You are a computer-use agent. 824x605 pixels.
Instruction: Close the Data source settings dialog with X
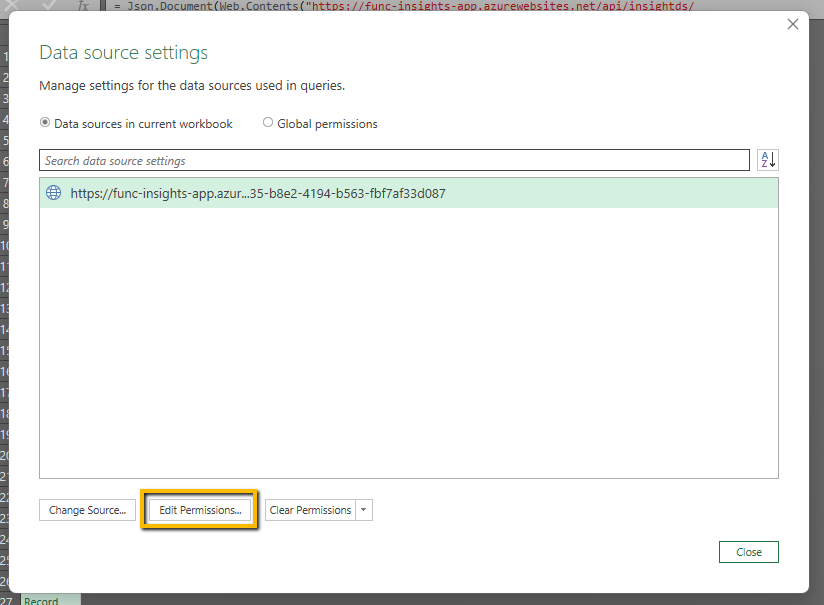pyautogui.click(x=792, y=24)
